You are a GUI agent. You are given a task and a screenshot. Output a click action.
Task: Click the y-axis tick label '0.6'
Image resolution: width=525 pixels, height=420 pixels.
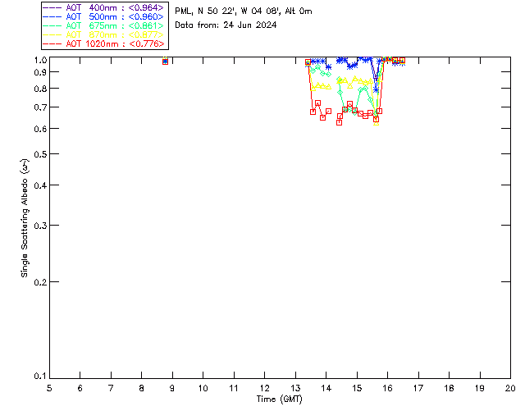coord(40,129)
